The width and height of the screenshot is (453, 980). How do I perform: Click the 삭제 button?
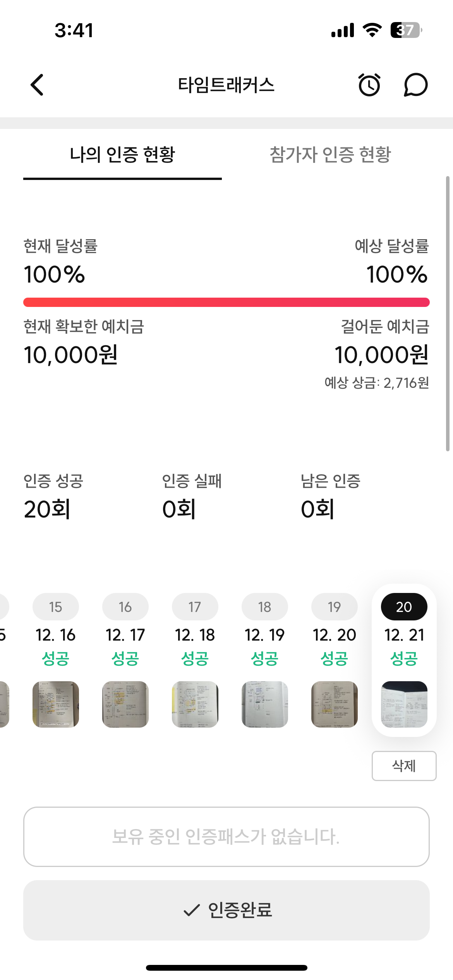point(404,766)
